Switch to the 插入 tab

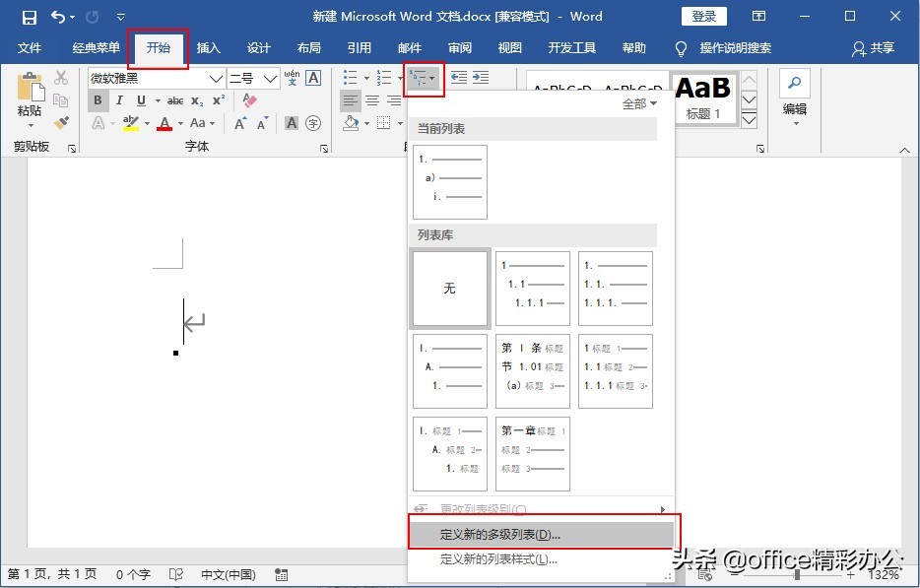coord(208,48)
